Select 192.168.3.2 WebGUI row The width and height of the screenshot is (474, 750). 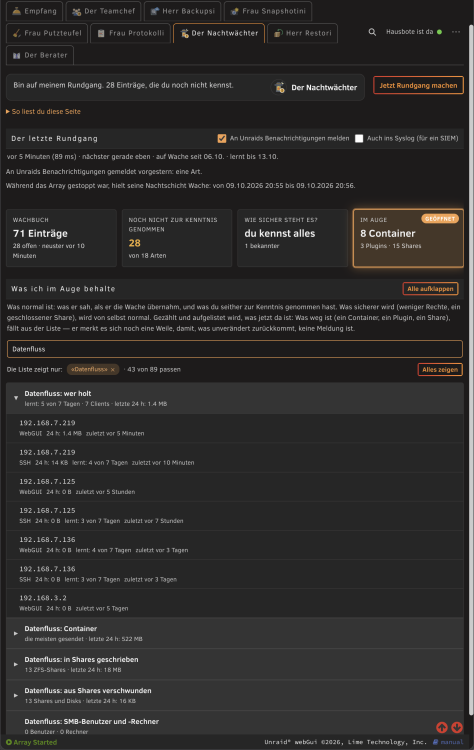click(235, 603)
